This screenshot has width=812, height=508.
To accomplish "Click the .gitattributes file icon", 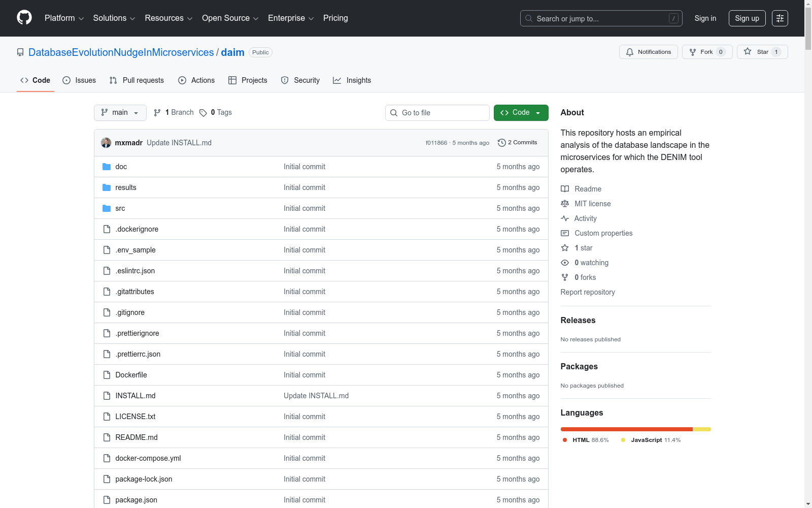I will (x=107, y=292).
